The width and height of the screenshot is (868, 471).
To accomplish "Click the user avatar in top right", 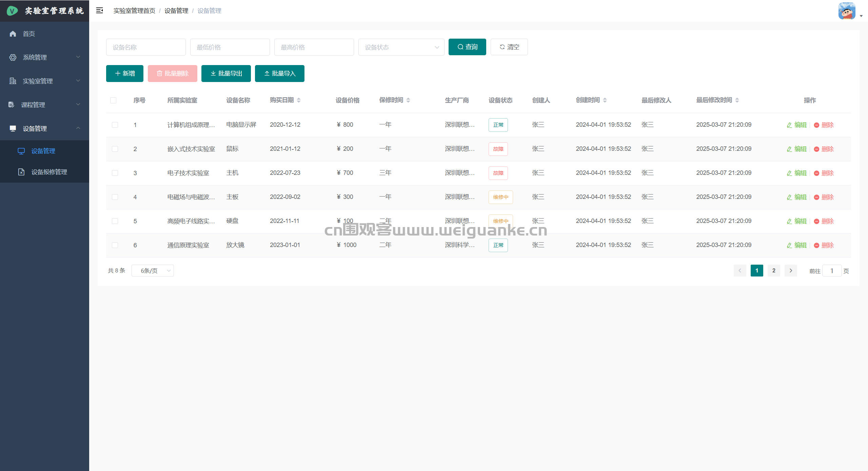I will coord(847,11).
